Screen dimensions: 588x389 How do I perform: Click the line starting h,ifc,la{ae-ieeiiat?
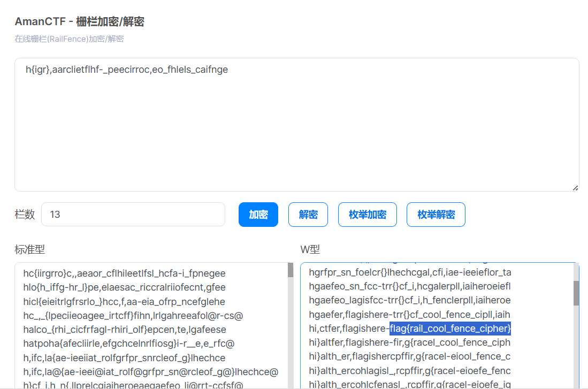point(124,358)
